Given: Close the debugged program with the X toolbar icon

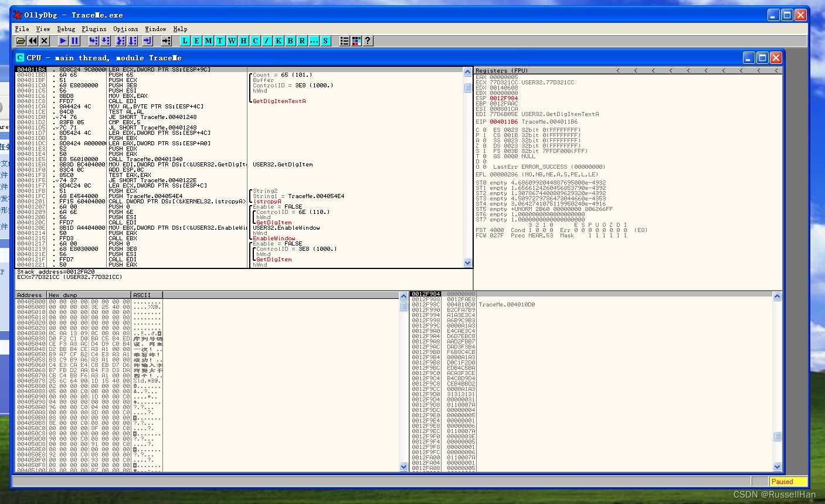Looking at the screenshot, I should [x=44, y=40].
